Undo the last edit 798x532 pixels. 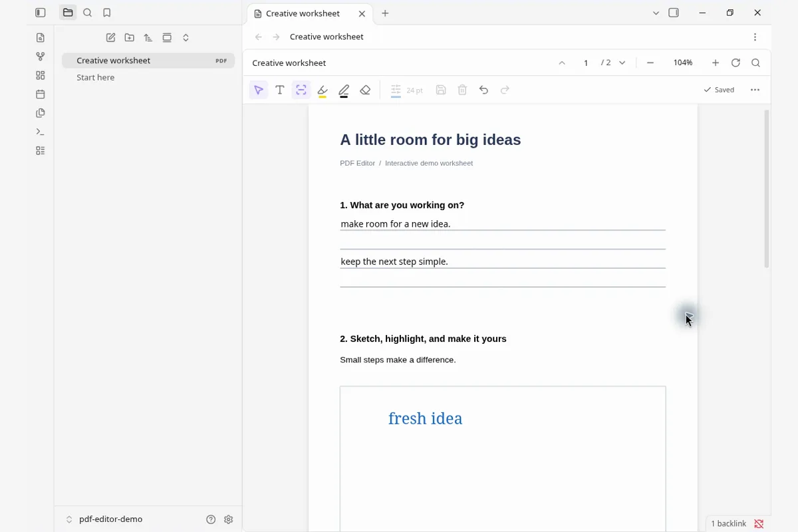483,90
